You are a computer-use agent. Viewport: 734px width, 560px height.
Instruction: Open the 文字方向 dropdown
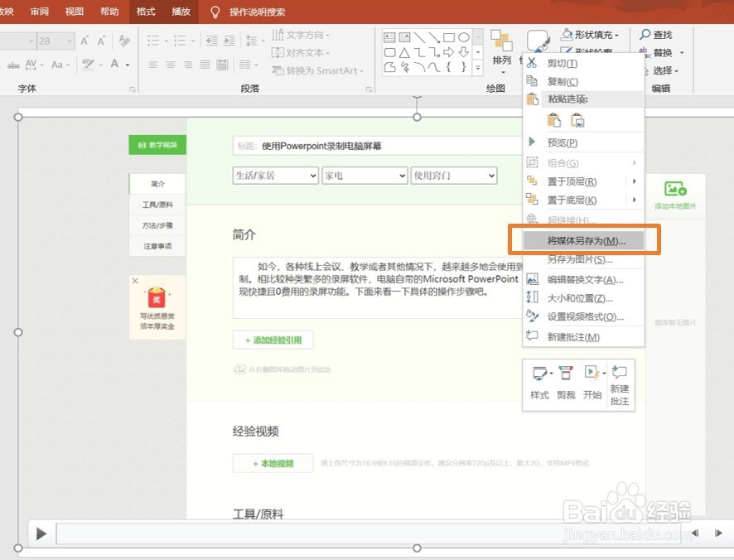tap(301, 35)
